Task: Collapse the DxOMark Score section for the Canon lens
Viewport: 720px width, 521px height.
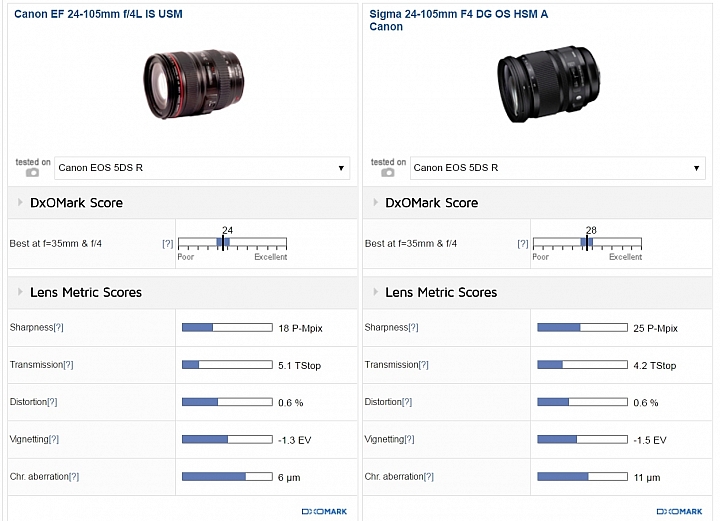Action: pos(20,203)
